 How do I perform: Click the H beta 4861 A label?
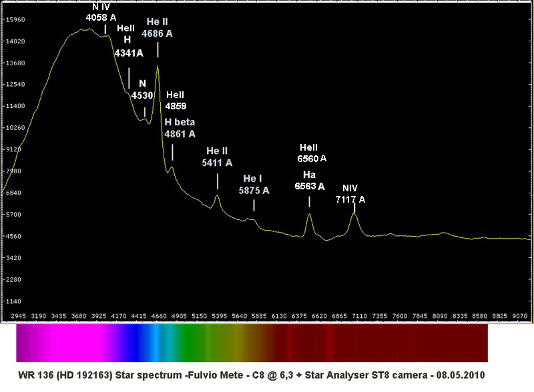pyautogui.click(x=180, y=128)
